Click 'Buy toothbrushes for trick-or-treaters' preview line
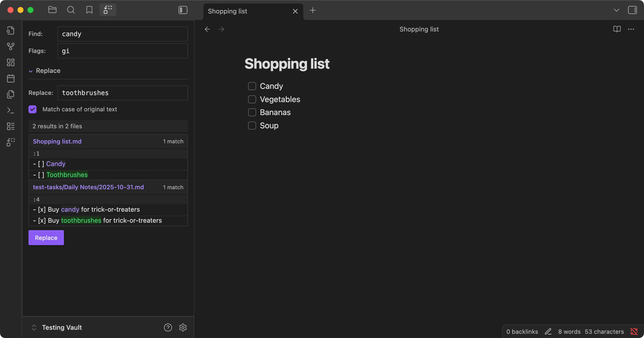 point(108,220)
